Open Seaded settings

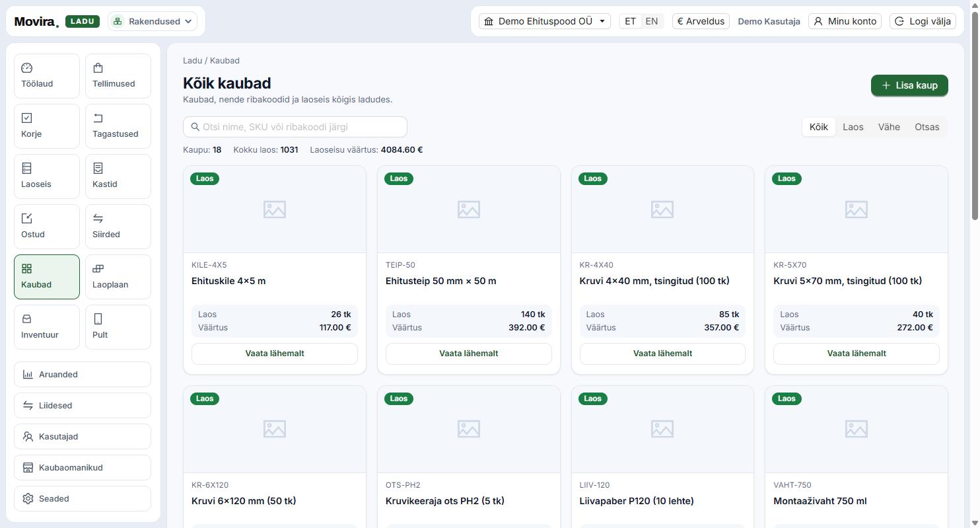(x=83, y=498)
